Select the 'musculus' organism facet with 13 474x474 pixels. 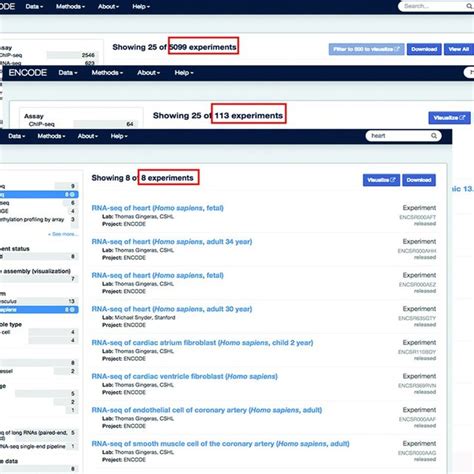[x=39, y=301]
